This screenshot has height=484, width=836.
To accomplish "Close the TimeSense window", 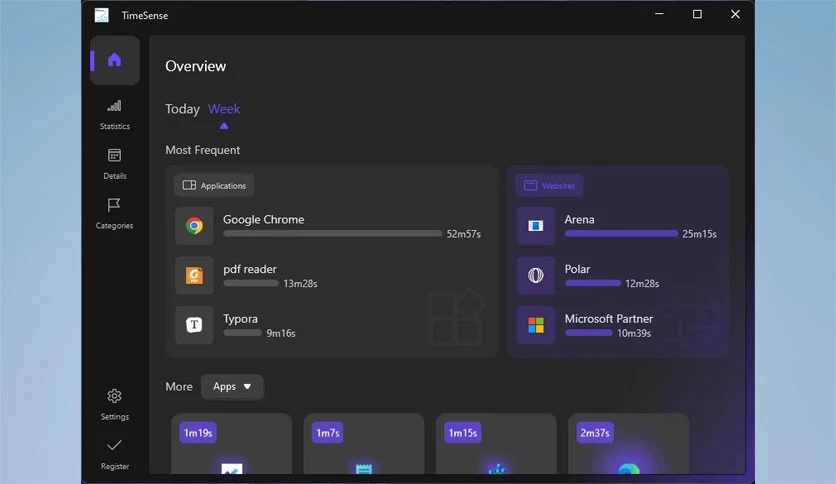I will click(735, 14).
